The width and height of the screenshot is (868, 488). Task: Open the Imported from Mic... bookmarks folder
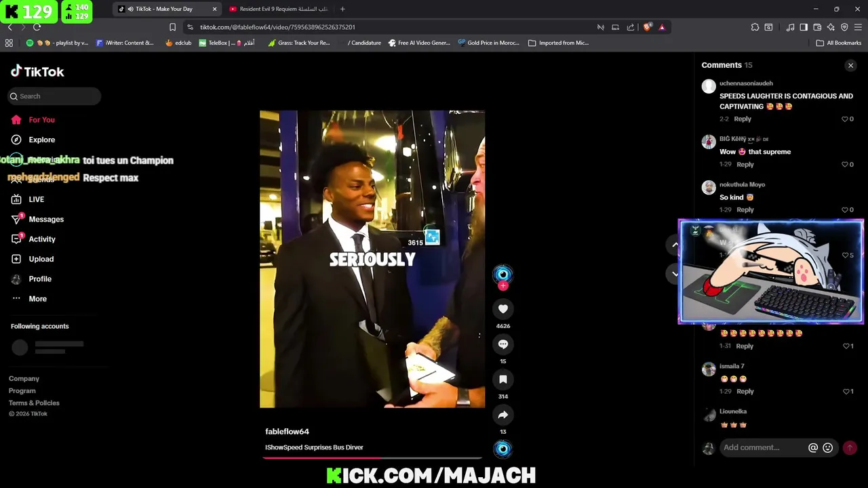pyautogui.click(x=558, y=43)
